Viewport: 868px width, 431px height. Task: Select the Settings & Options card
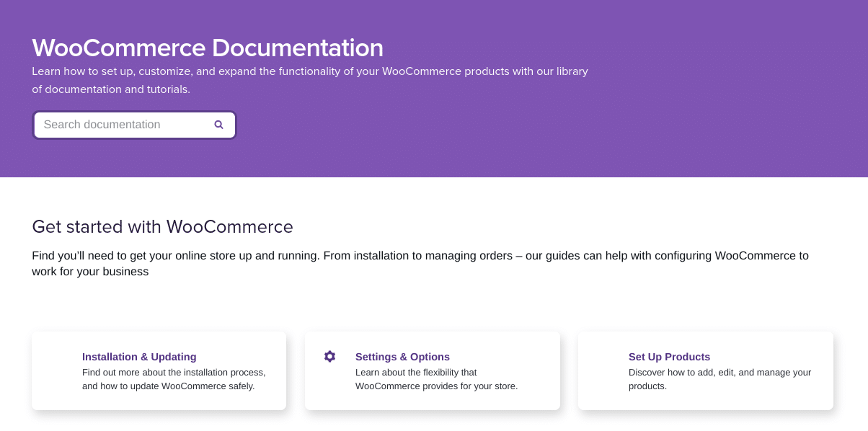(432, 370)
